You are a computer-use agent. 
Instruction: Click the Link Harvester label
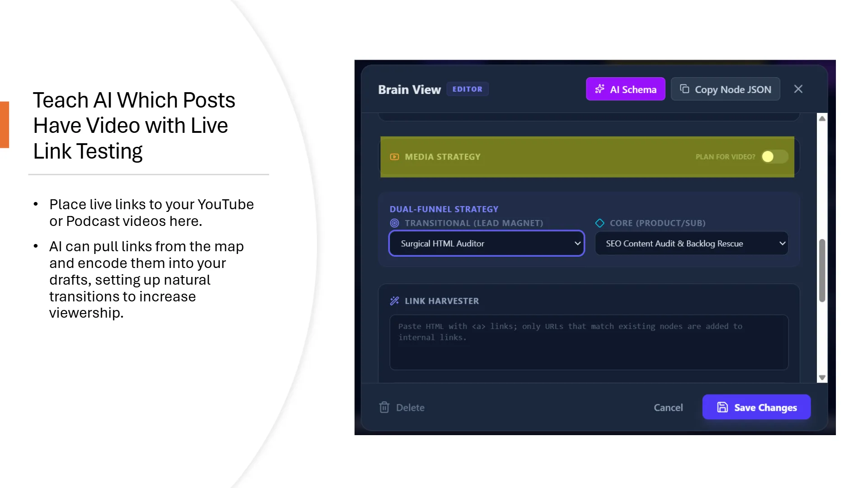point(442,301)
